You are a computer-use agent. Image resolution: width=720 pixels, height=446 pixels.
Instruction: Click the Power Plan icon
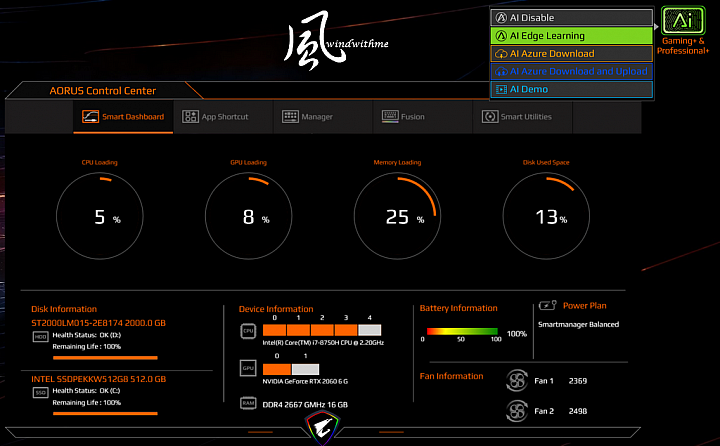coord(547,305)
